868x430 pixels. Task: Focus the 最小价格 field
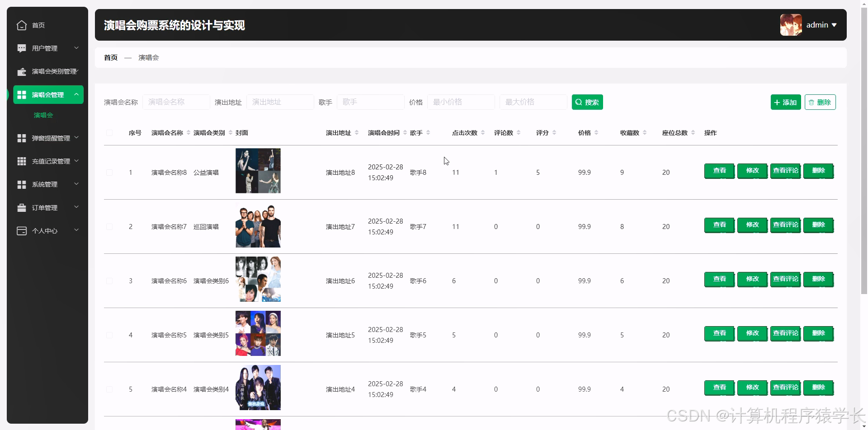pos(461,102)
